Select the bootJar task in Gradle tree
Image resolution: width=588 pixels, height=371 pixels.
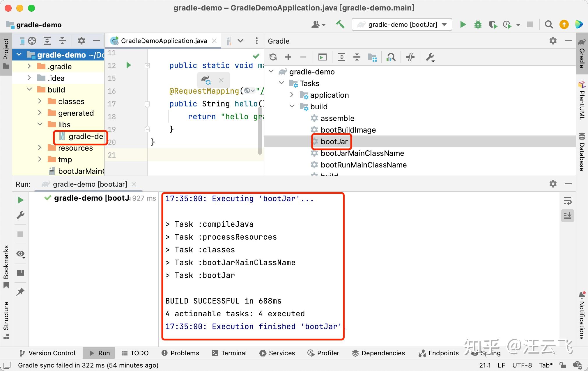click(334, 142)
